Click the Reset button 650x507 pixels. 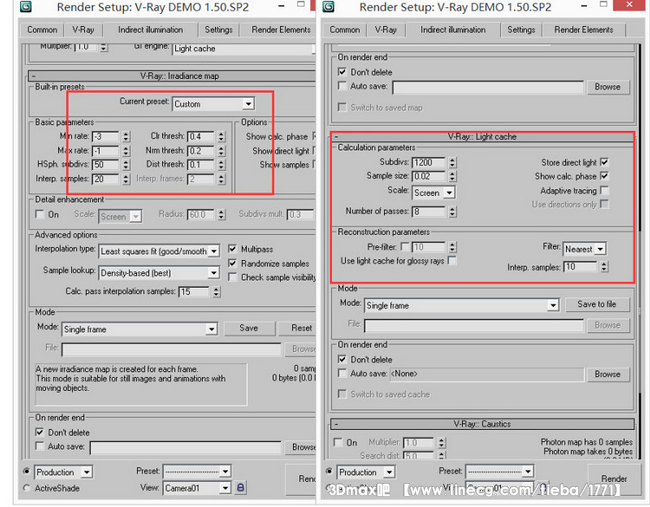pos(298,328)
